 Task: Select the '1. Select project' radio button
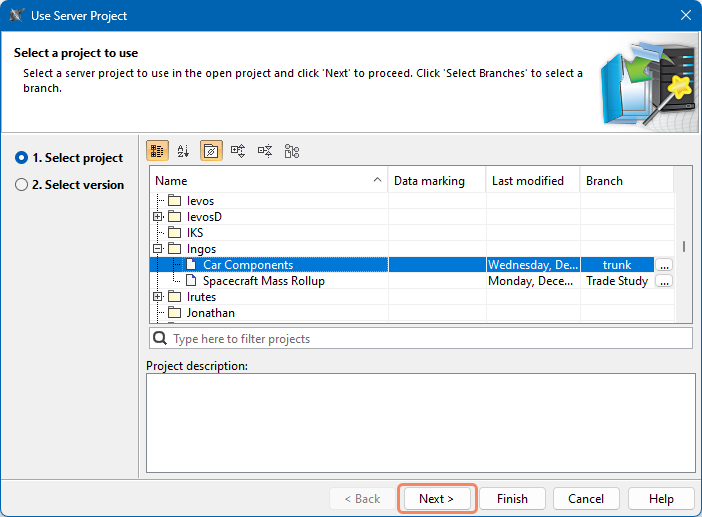point(21,158)
